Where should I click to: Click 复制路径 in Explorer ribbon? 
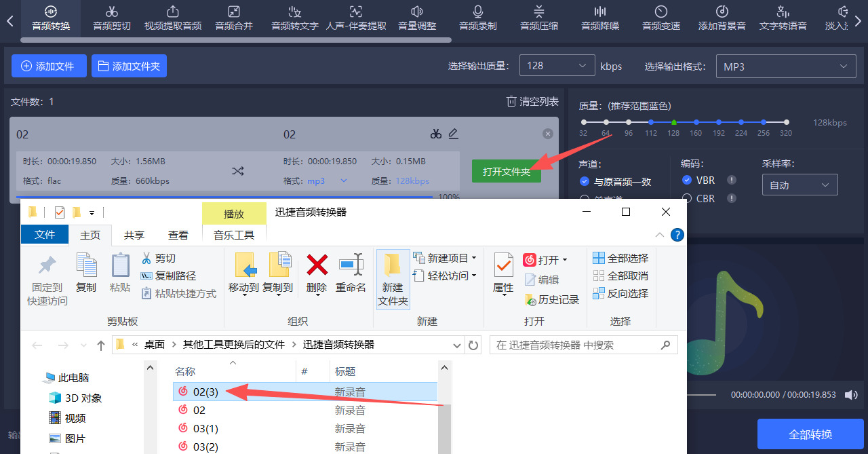(x=168, y=276)
